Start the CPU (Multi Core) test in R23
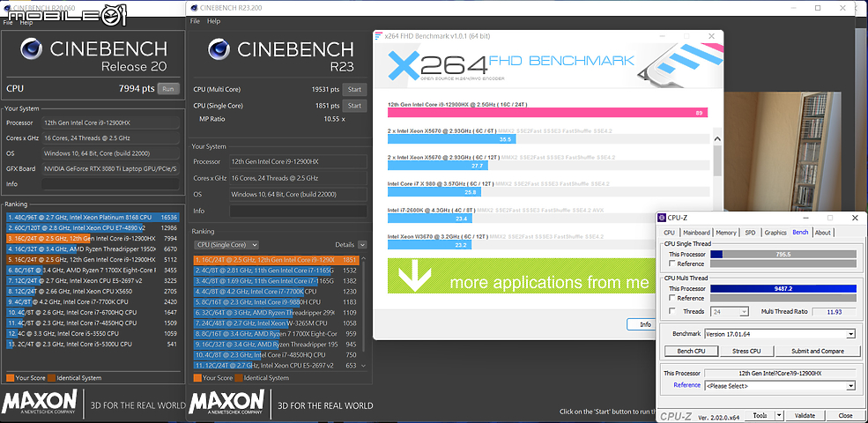The height and width of the screenshot is (423, 868). click(354, 89)
